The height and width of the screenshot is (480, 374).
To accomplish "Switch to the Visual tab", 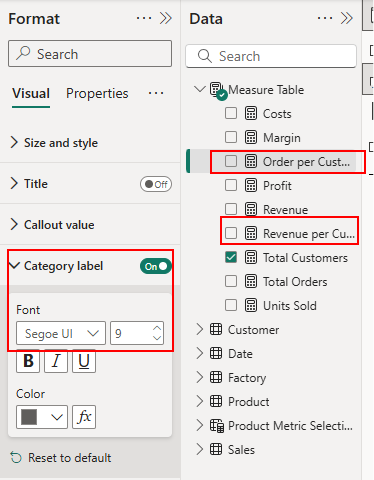I will pyautogui.click(x=31, y=94).
